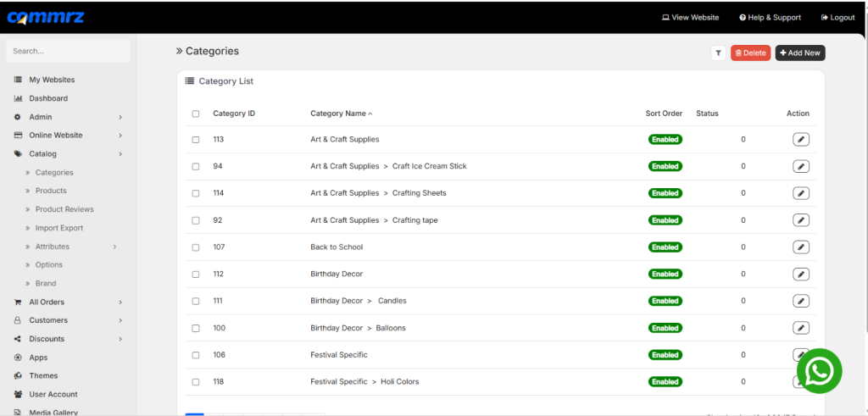Expand the All Orders chevron
The height and width of the screenshot is (416, 868).
120,302
